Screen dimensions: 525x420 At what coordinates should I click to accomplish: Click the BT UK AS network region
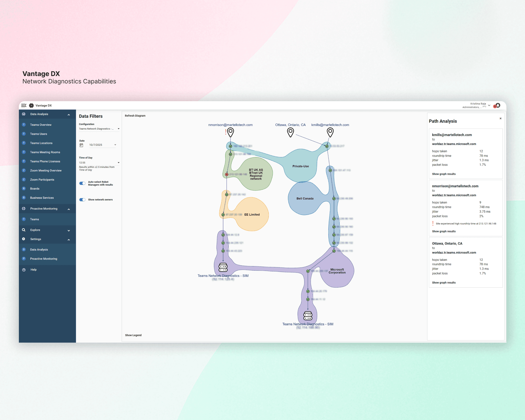click(x=256, y=174)
